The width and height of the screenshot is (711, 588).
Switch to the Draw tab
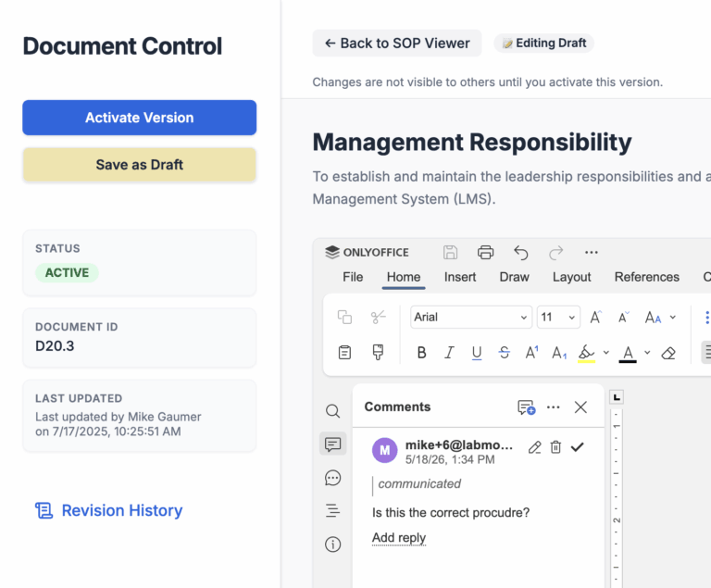514,277
